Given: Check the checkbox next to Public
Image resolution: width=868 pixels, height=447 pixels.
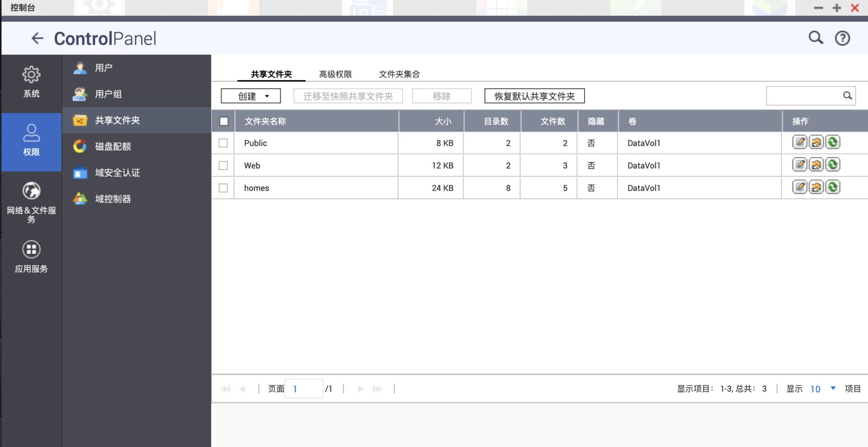Looking at the screenshot, I should point(223,143).
